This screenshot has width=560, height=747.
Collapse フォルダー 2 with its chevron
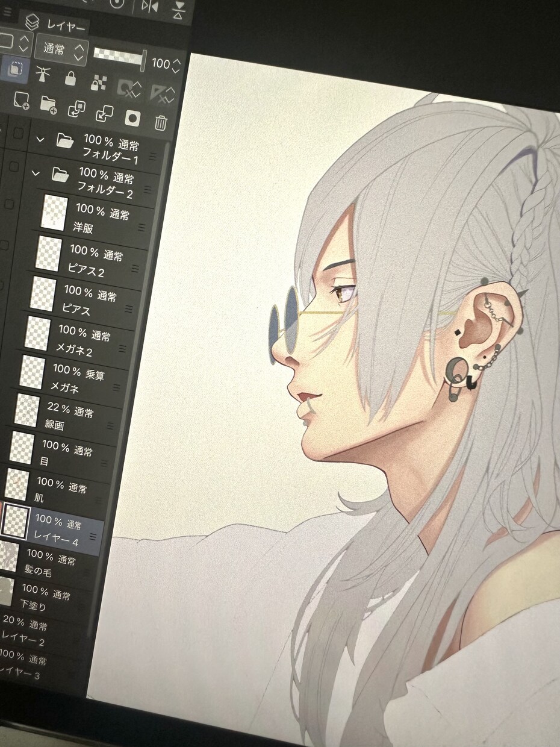tap(36, 174)
